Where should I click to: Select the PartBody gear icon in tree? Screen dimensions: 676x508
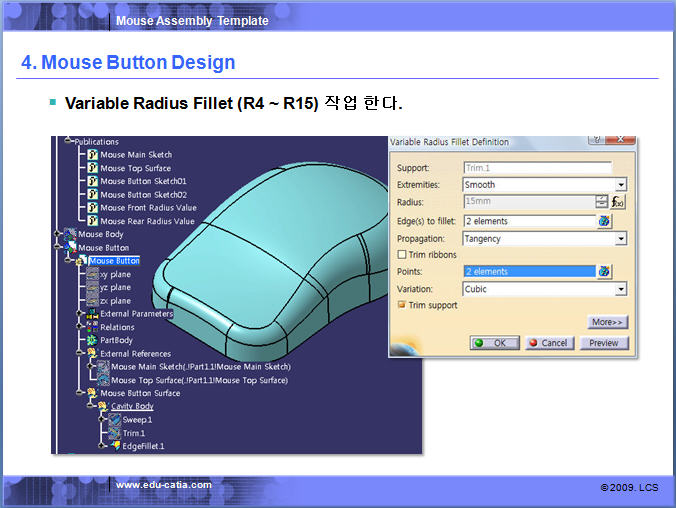(x=92, y=340)
